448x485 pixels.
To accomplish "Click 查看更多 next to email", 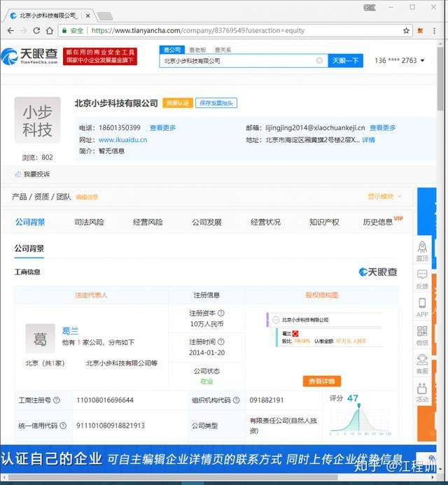I will click(383, 128).
